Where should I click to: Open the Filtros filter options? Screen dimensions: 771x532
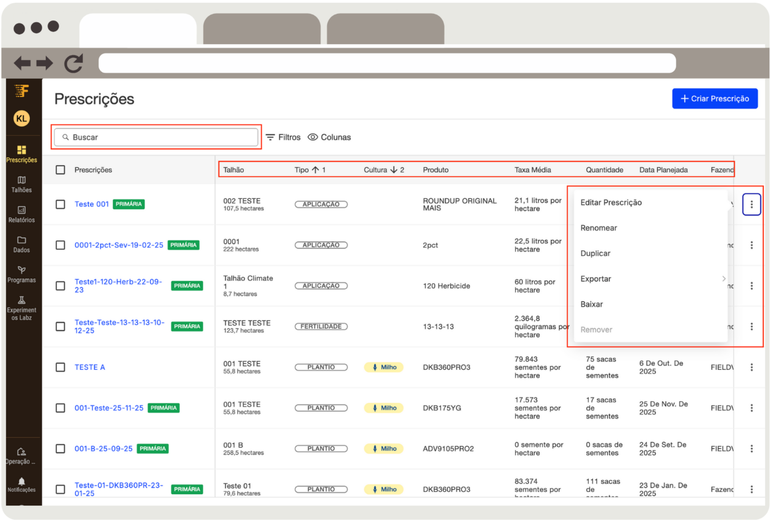click(x=283, y=137)
